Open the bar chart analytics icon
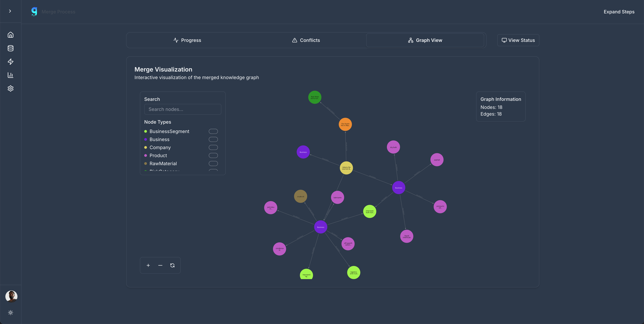 (11, 75)
